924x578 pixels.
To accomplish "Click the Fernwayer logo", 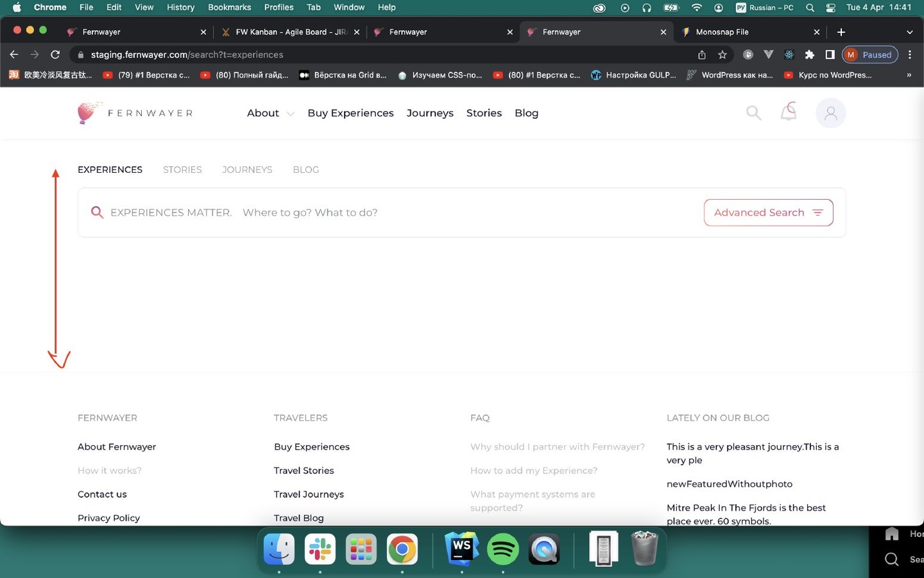I will pyautogui.click(x=135, y=113).
